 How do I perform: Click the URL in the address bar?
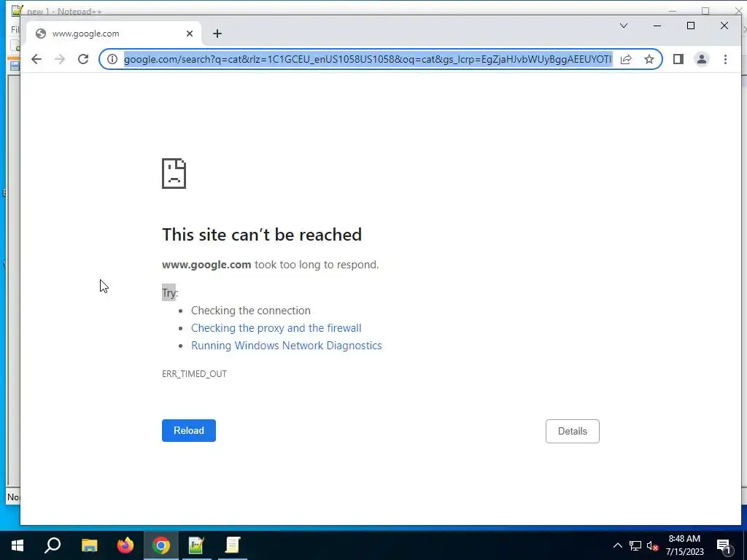tap(368, 59)
